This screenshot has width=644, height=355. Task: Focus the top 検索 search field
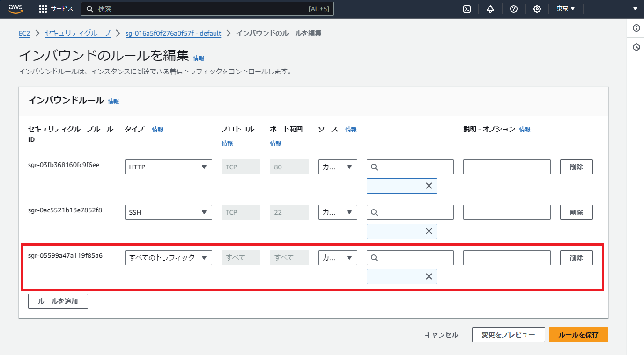(207, 9)
